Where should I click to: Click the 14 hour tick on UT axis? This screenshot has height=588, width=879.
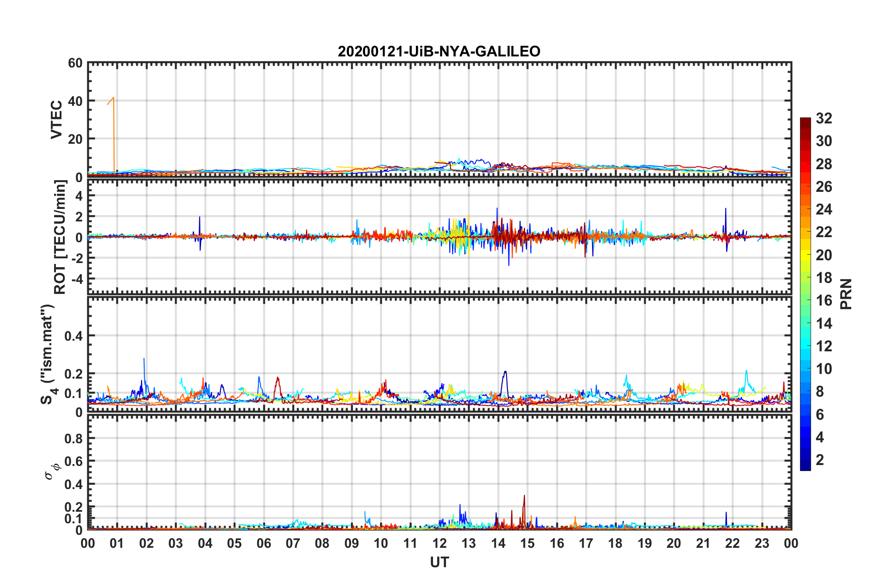click(x=498, y=543)
